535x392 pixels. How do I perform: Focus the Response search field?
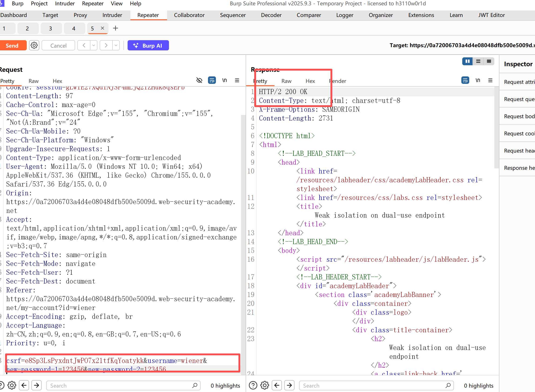click(376, 385)
